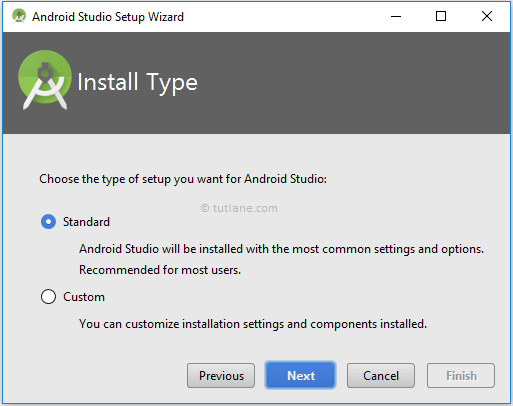Click the Install Type heading

(137, 82)
